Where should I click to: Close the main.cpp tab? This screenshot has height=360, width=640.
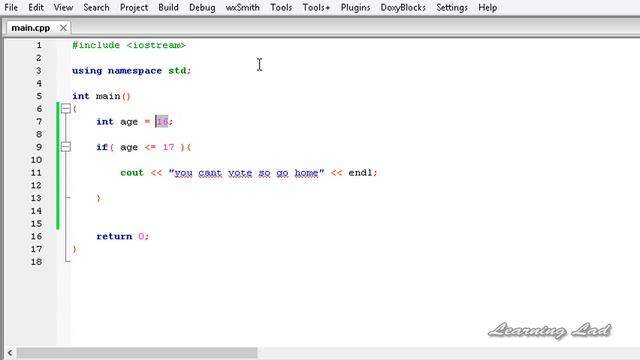pyautogui.click(x=63, y=28)
